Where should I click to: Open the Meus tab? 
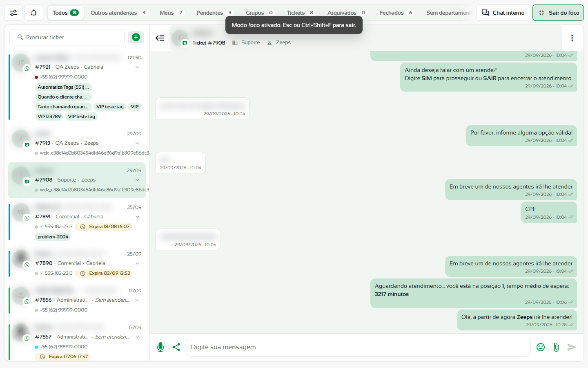coord(171,13)
